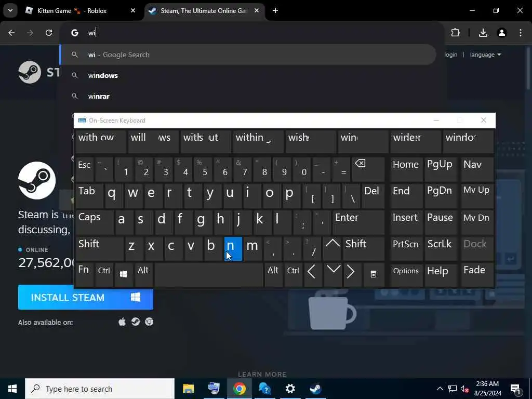The height and width of the screenshot is (399, 532).
Task: Toggle the Nav key mode
Action: coord(477,169)
